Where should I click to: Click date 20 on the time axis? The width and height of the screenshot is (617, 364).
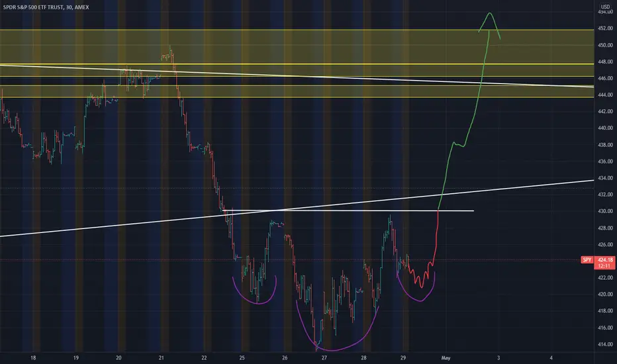point(119,357)
